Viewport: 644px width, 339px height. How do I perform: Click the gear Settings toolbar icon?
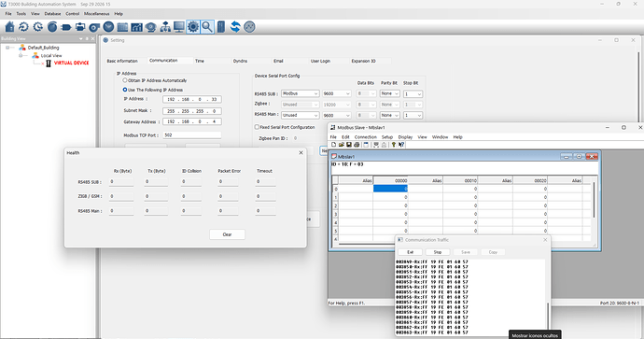point(193,27)
